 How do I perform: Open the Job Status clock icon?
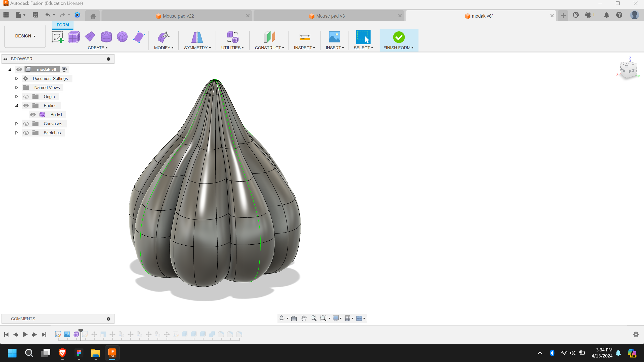pyautogui.click(x=588, y=15)
